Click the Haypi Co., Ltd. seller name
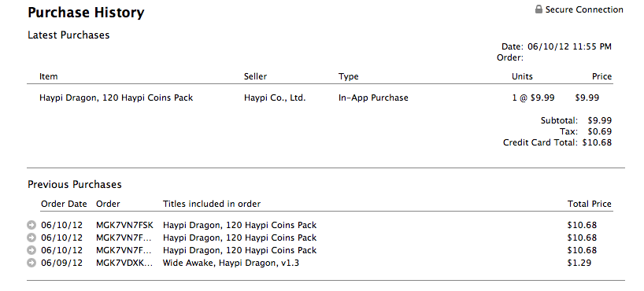The width and height of the screenshot is (644, 291). [275, 98]
